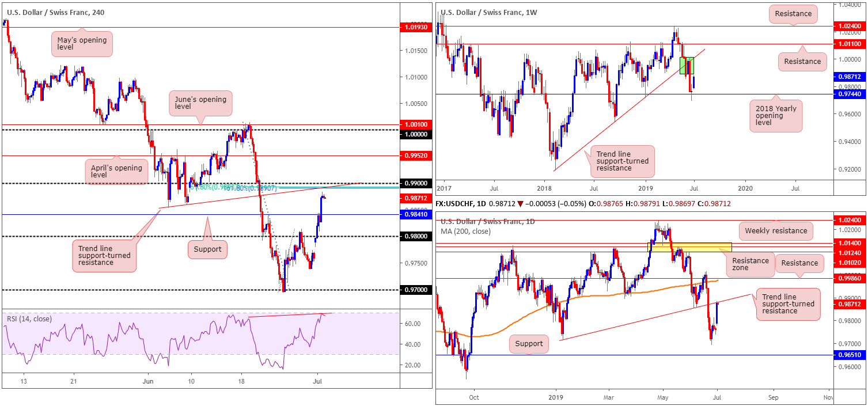Click the 0.99000 black price label

[x=415, y=183]
